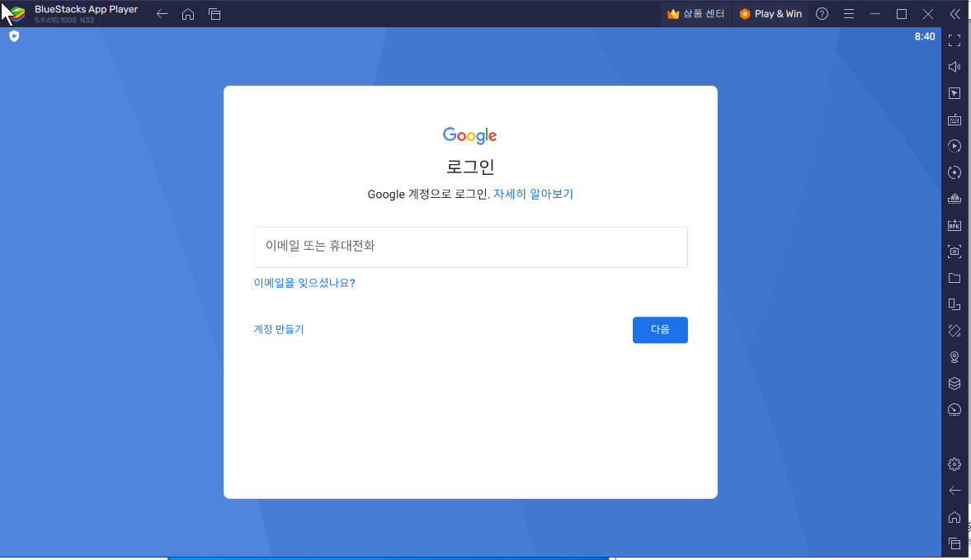The height and width of the screenshot is (560, 971).
Task: Click the 8:40 clock text
Action: 925,36
